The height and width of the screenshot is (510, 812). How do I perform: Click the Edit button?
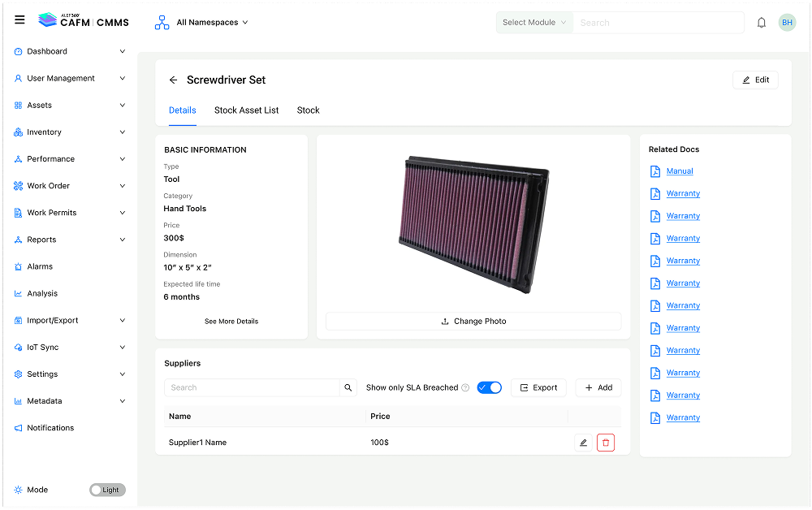pyautogui.click(x=755, y=80)
